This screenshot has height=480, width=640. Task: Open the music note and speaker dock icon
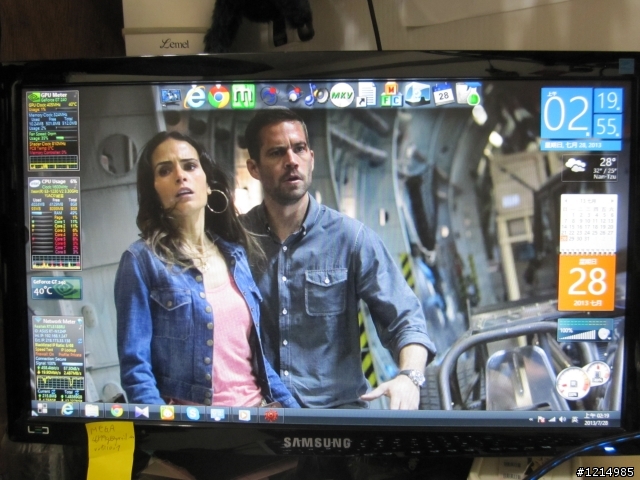(317, 95)
